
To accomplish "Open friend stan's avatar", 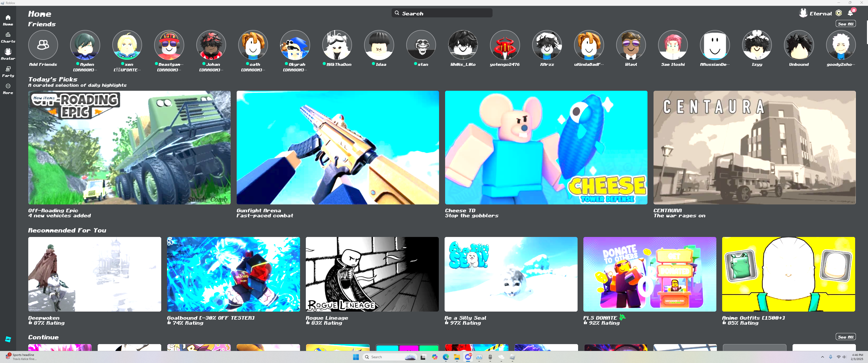I will tap(421, 45).
